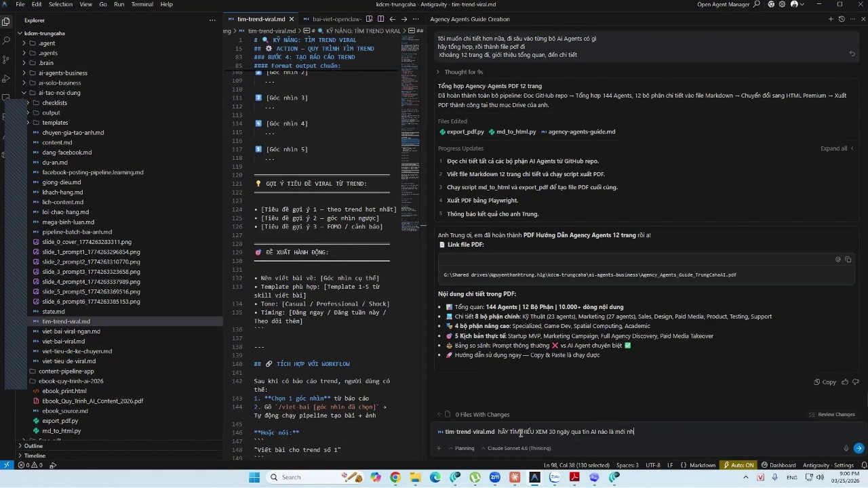The height and width of the screenshot is (488, 868).
Task: Open slide_0_cover PNG file in Explorer
Action: tap(87, 242)
